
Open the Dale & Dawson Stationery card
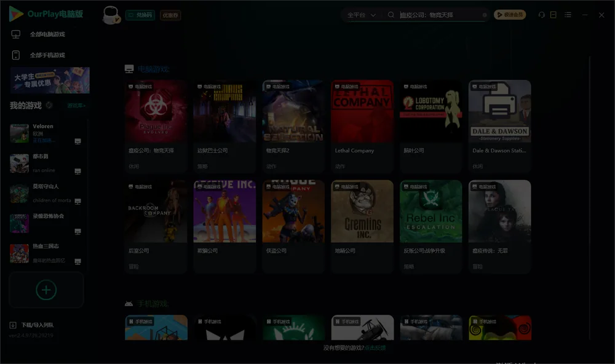coord(499,127)
